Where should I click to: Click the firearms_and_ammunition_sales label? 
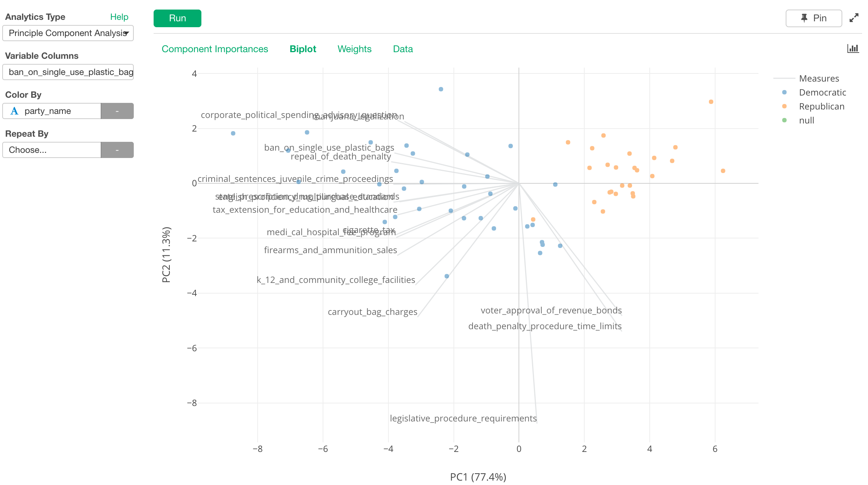point(330,250)
